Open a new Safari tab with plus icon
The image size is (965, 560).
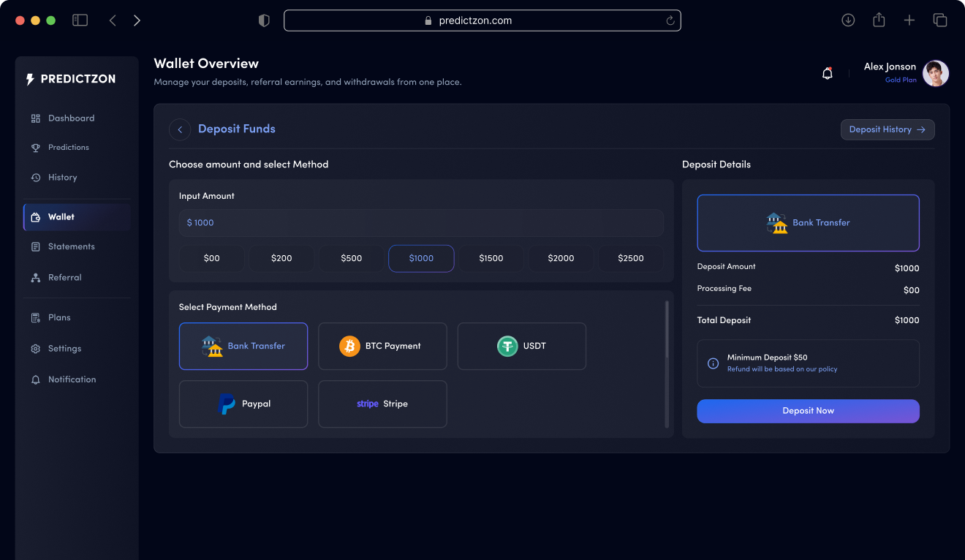[x=909, y=20]
